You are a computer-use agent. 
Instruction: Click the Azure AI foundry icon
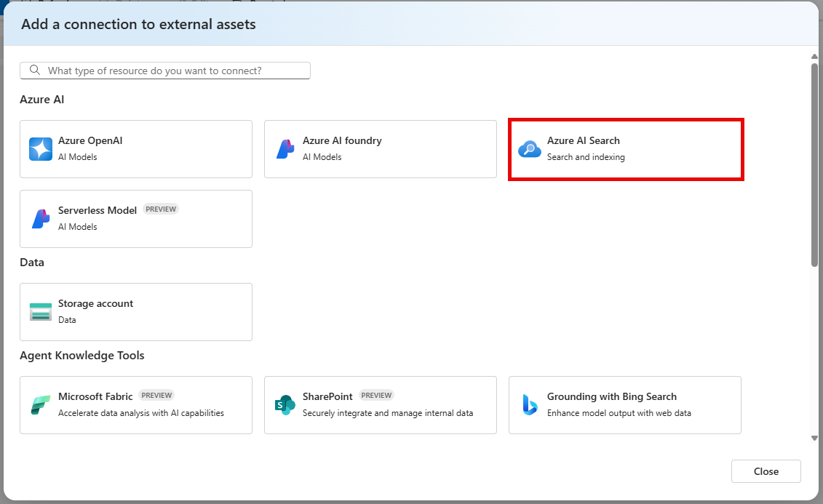285,148
